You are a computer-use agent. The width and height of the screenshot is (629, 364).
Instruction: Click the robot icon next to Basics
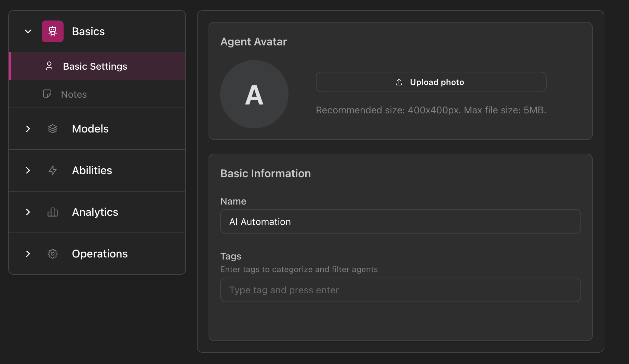click(x=52, y=31)
